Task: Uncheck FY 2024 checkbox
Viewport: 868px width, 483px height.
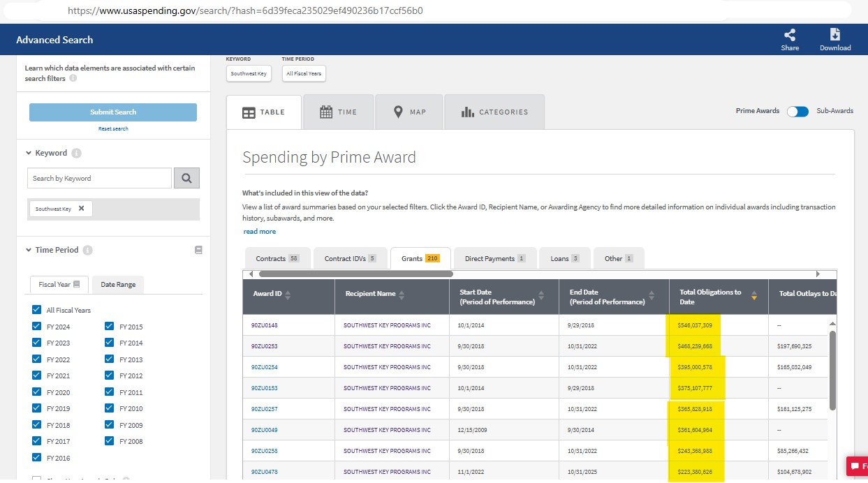Action: click(36, 326)
